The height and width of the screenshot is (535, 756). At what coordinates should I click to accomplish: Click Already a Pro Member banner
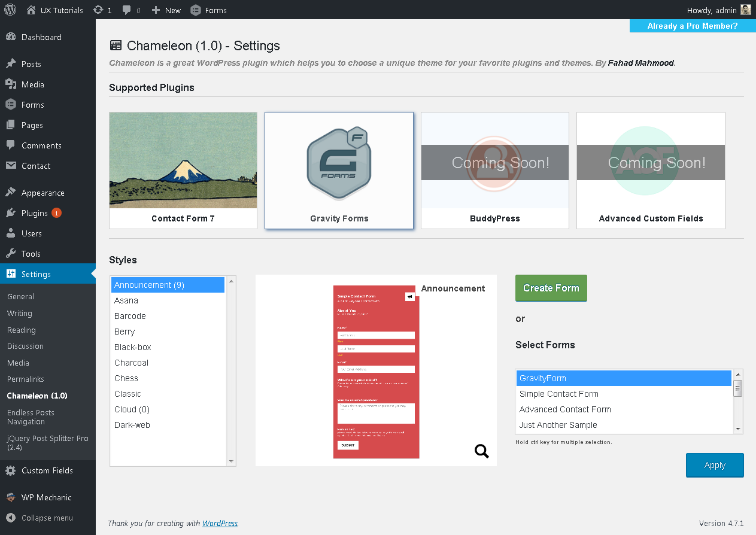(x=693, y=26)
